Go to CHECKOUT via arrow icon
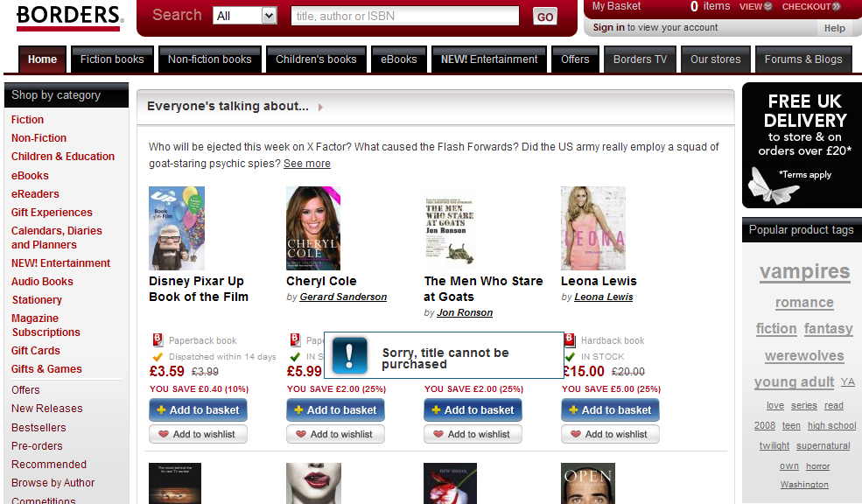The height and width of the screenshot is (504, 862). (836, 7)
